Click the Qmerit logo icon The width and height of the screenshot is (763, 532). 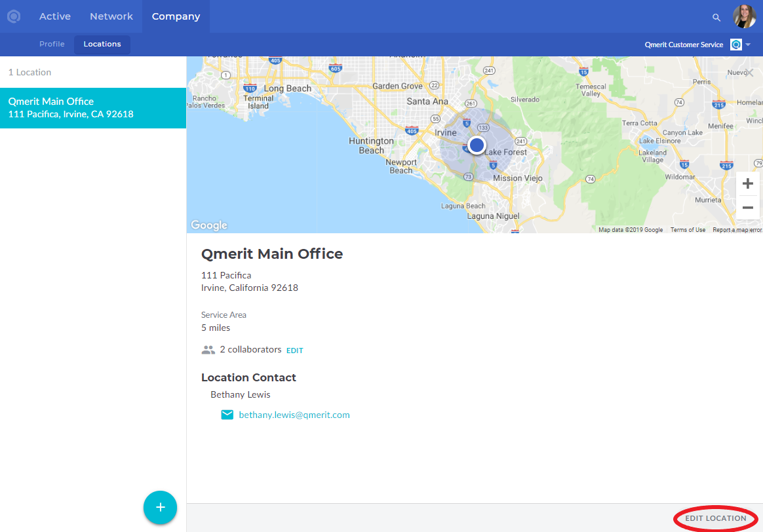(x=14, y=16)
